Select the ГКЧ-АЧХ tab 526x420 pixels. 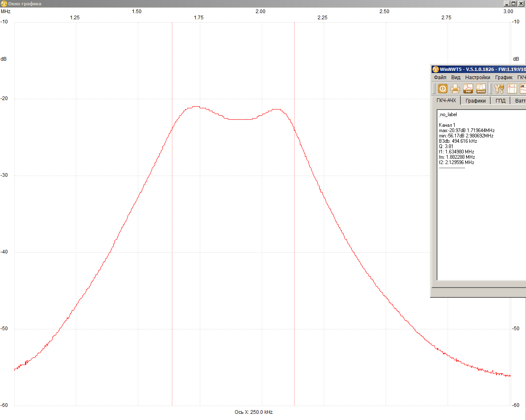(446, 100)
